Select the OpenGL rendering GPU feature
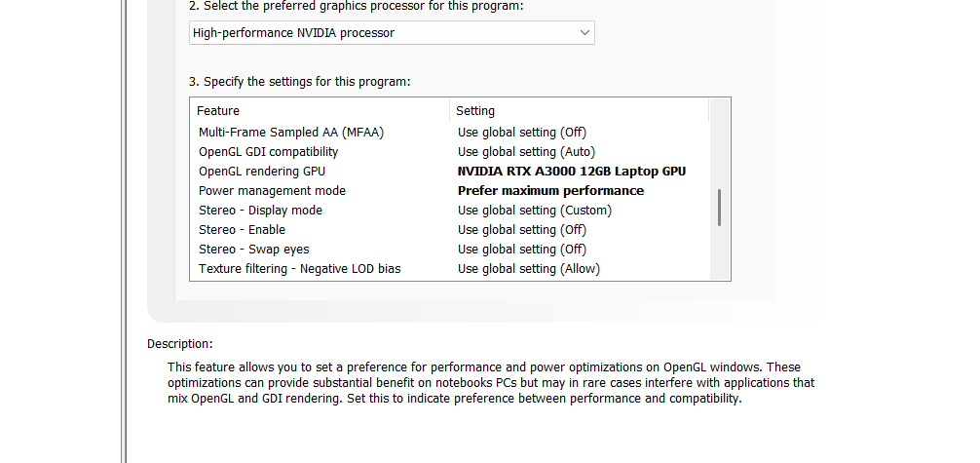Viewport: 980px width, 463px height. point(261,172)
